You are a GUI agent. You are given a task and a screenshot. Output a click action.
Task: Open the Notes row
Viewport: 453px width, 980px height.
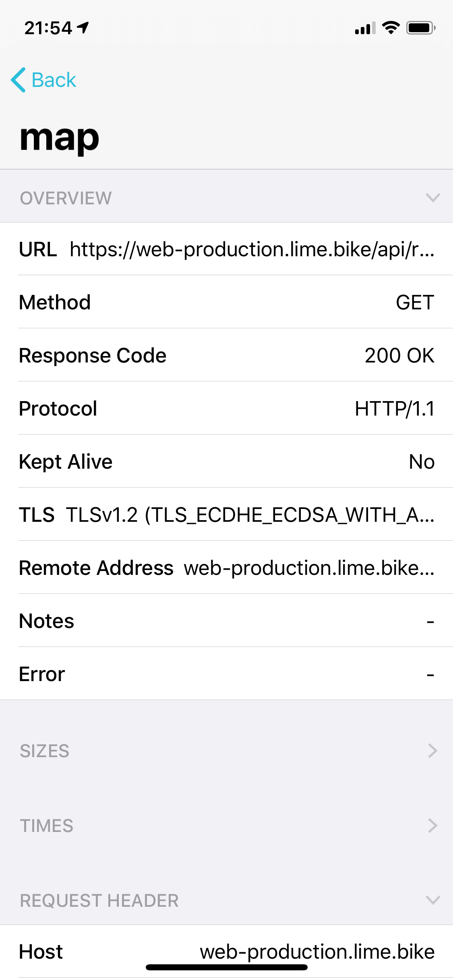(226, 620)
